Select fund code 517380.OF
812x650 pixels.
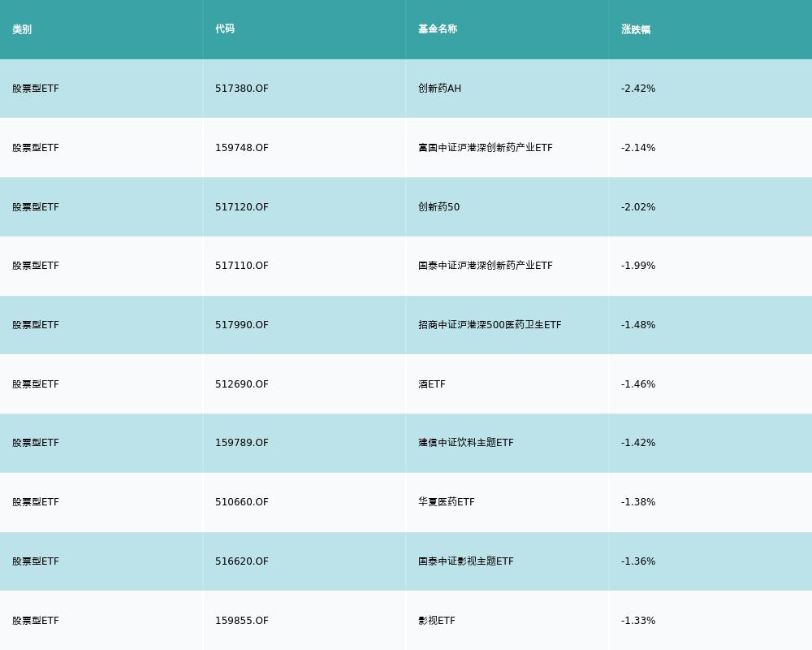click(x=242, y=88)
